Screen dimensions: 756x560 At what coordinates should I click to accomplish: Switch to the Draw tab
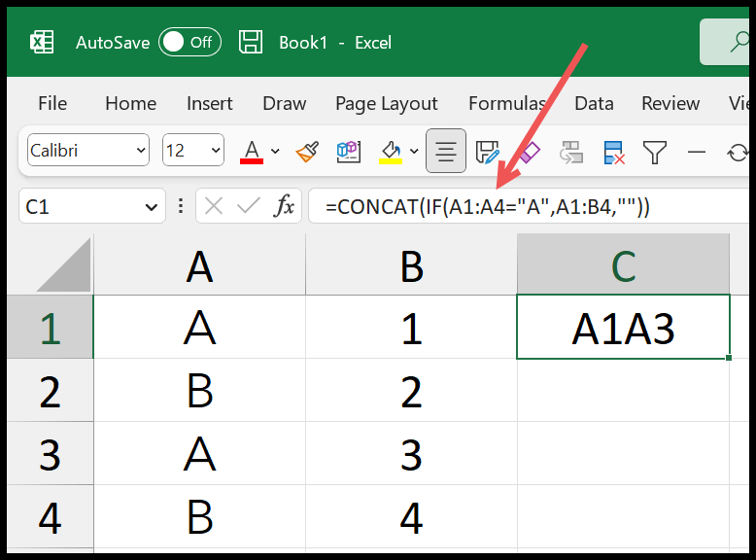[285, 103]
